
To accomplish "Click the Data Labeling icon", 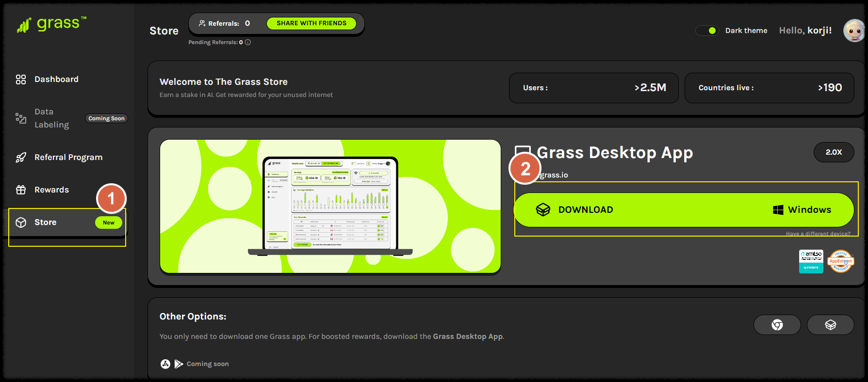I will 21,118.
